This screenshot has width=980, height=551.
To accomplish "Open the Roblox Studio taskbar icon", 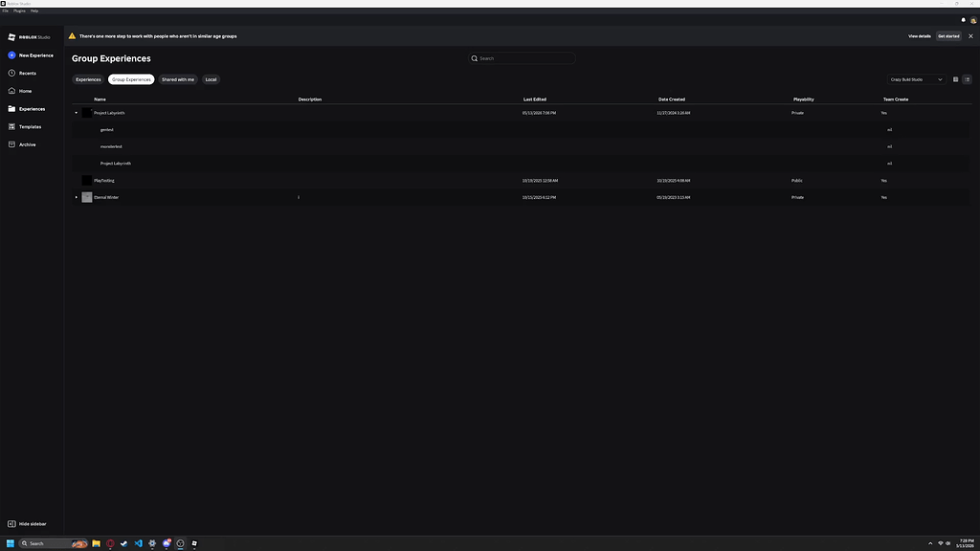I will click(x=194, y=543).
